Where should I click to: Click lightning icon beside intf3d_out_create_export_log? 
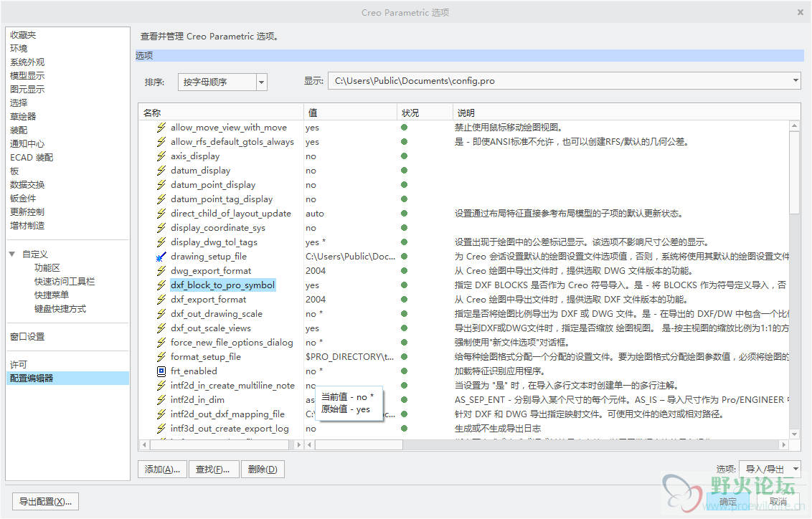click(x=161, y=429)
